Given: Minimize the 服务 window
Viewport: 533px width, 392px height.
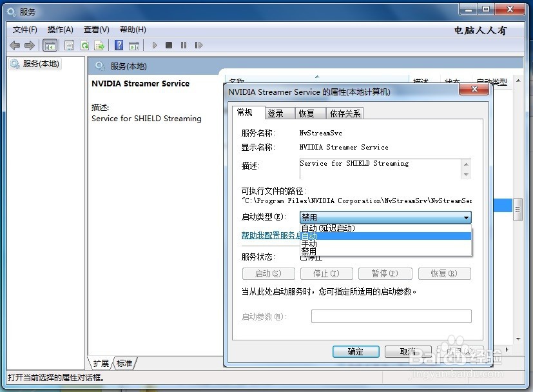Looking at the screenshot, I should 469,10.
